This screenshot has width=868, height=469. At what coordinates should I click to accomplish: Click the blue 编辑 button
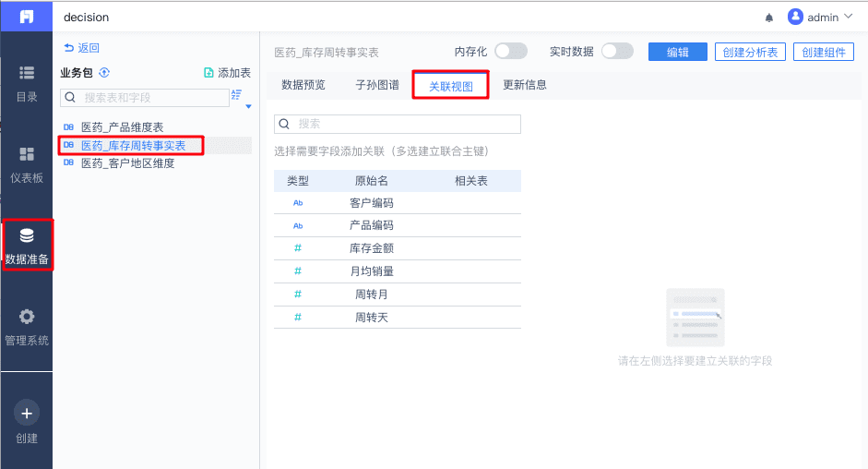[x=678, y=53]
